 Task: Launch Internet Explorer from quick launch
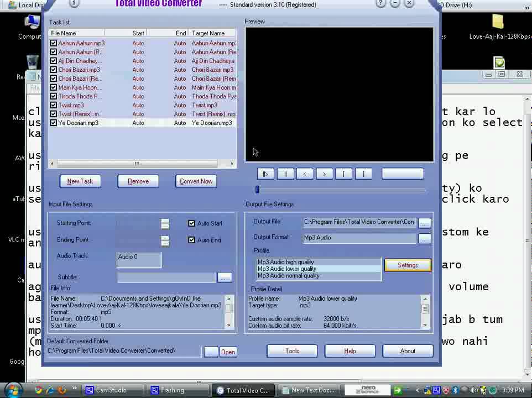point(50,390)
